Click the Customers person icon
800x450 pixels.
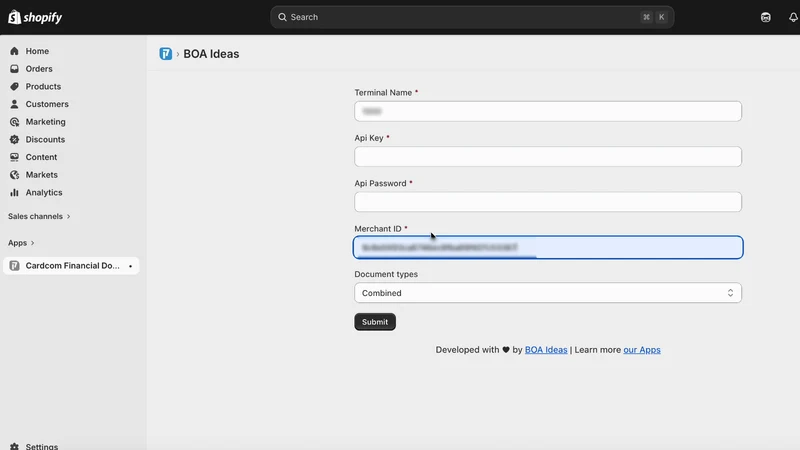click(14, 104)
